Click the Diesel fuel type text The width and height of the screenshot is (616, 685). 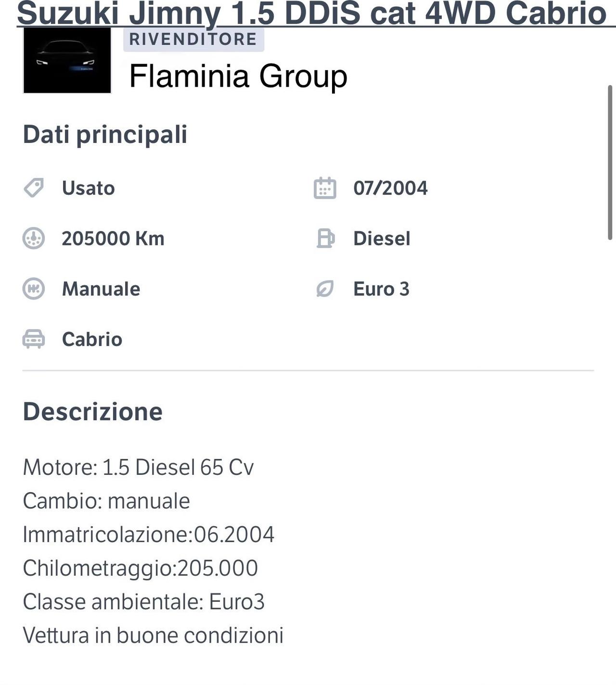coord(382,239)
